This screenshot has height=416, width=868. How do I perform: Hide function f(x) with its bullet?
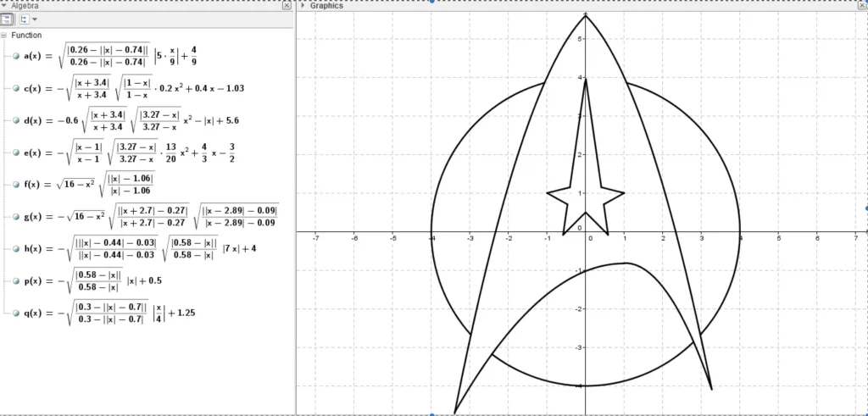click(16, 184)
